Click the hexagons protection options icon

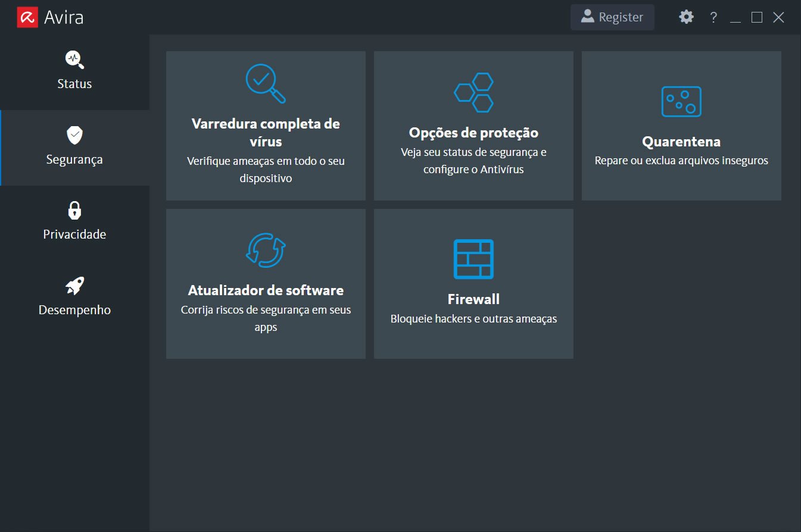[473, 92]
